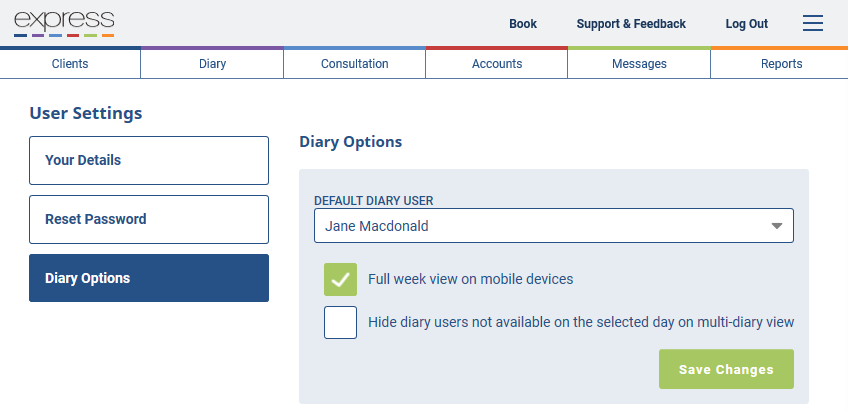Open Support & Feedback link
The height and width of the screenshot is (411, 848).
(x=631, y=24)
